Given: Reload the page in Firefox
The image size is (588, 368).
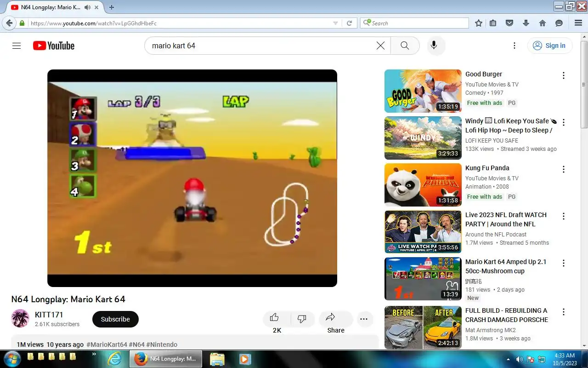Looking at the screenshot, I should point(349,23).
